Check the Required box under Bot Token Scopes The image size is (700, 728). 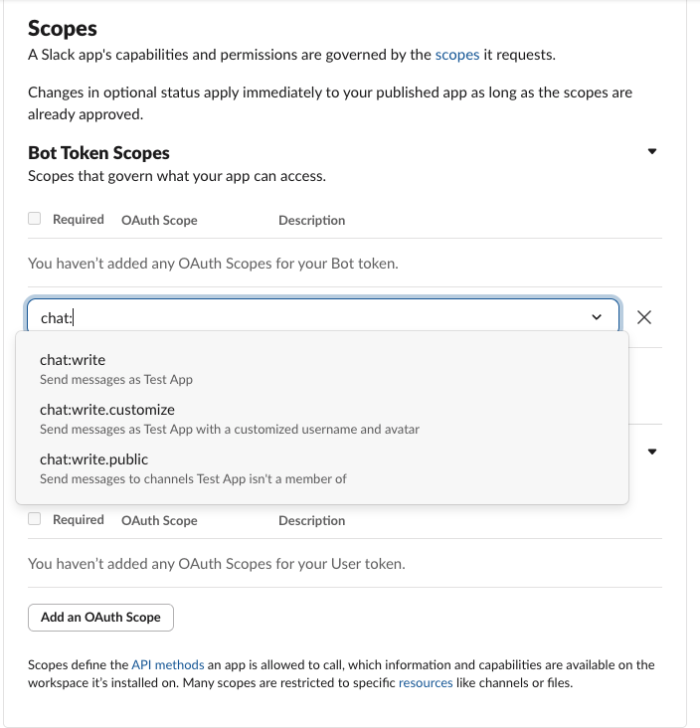(x=35, y=219)
